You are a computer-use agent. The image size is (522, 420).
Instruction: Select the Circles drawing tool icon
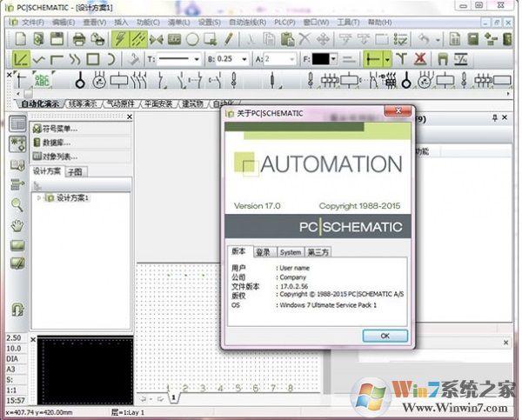click(x=192, y=39)
